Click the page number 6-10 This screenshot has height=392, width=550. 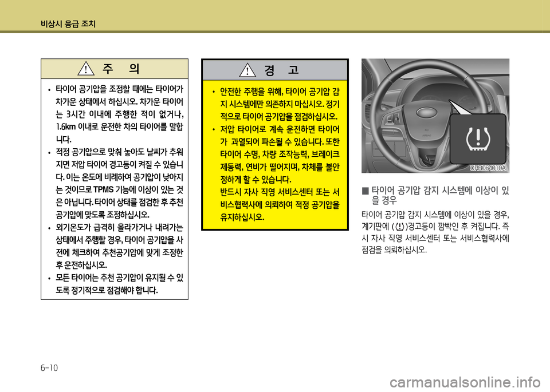[x=49, y=368]
